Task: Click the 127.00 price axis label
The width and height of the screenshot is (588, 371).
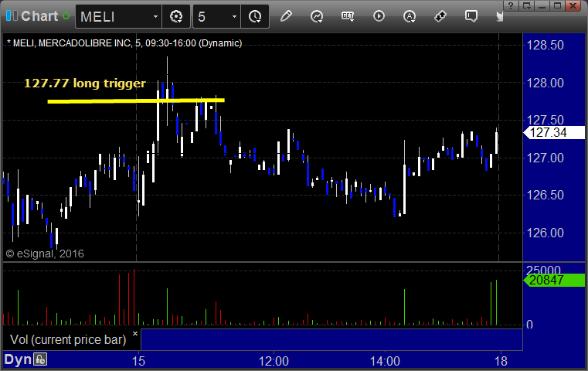Action: point(545,158)
